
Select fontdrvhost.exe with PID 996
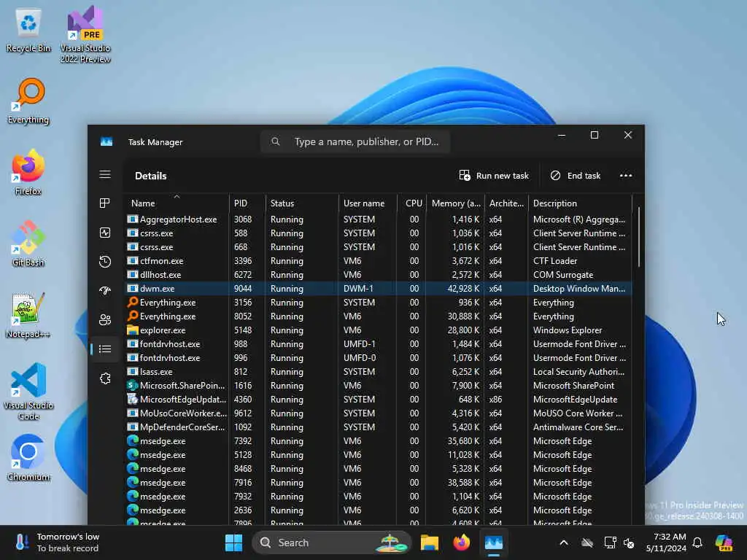379,357
